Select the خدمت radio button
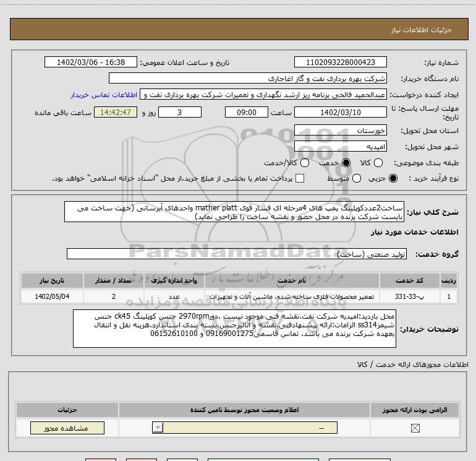Screen dimensions: 476x461 346,163
